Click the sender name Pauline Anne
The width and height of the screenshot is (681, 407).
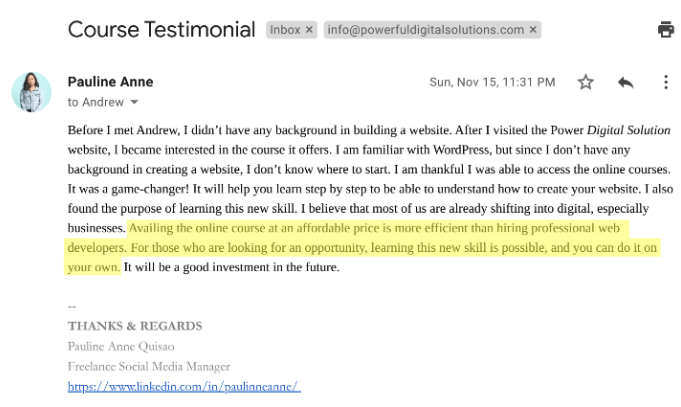[x=111, y=81]
